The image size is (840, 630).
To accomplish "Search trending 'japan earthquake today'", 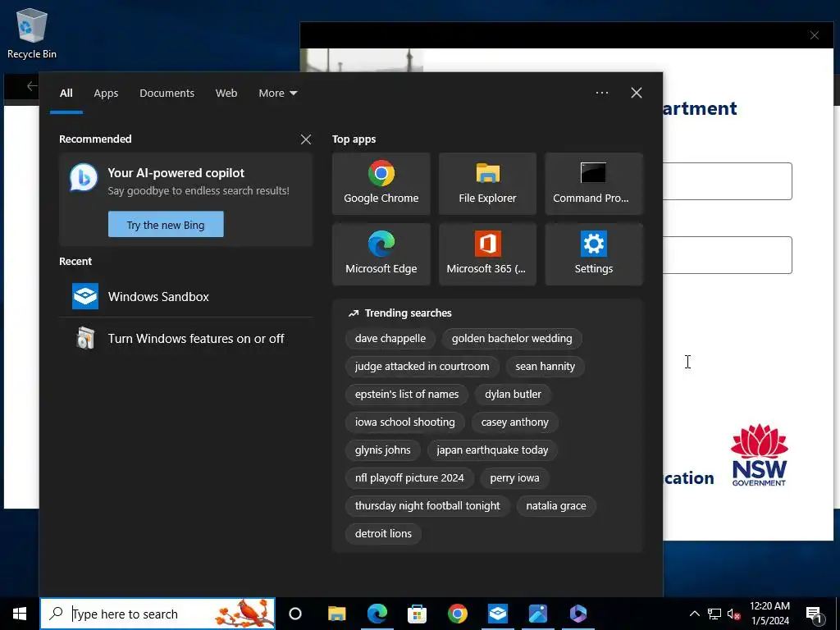I will pyautogui.click(x=492, y=450).
